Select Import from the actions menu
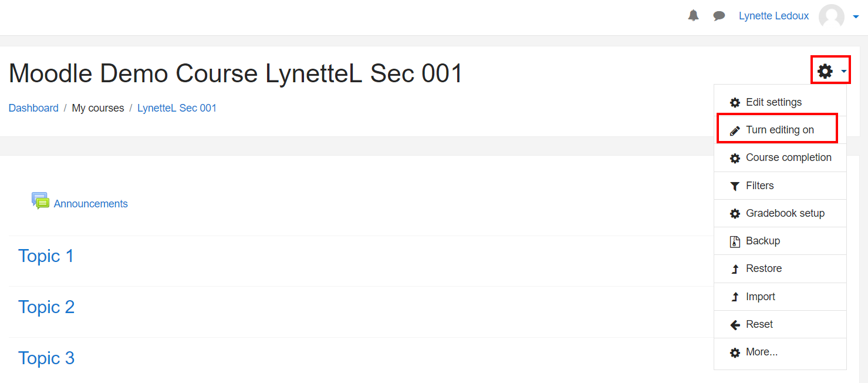This screenshot has height=383, width=868. pos(760,297)
